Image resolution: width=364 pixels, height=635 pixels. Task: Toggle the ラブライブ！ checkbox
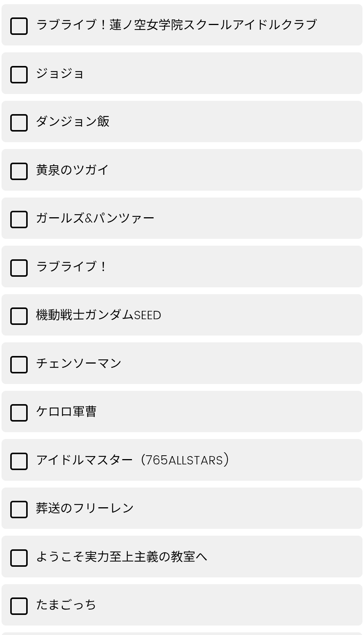(19, 268)
